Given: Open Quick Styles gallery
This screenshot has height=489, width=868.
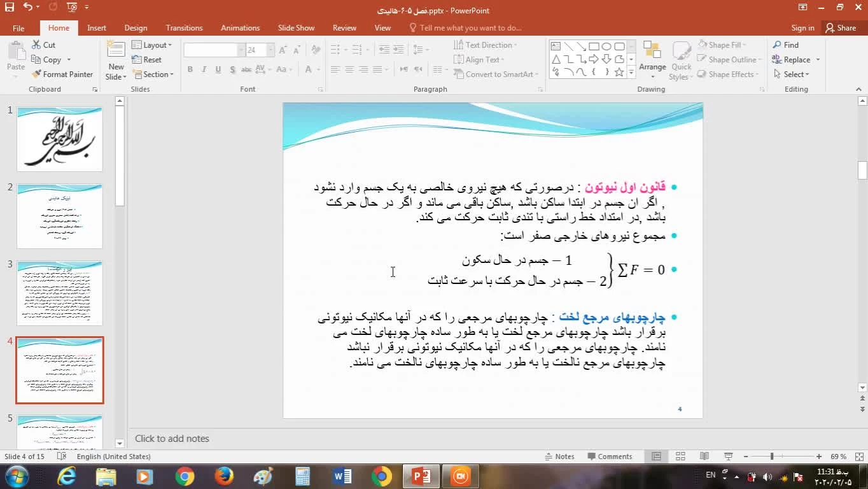Looking at the screenshot, I should point(681,61).
